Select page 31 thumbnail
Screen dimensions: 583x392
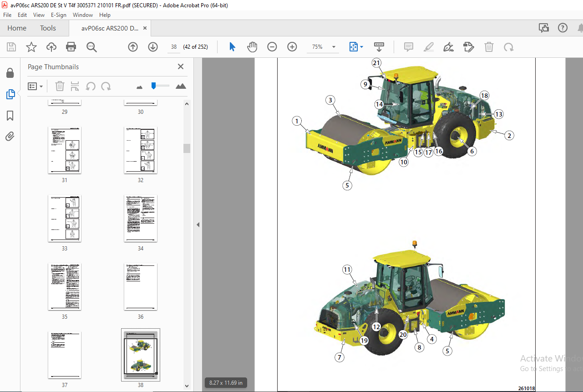coord(65,150)
